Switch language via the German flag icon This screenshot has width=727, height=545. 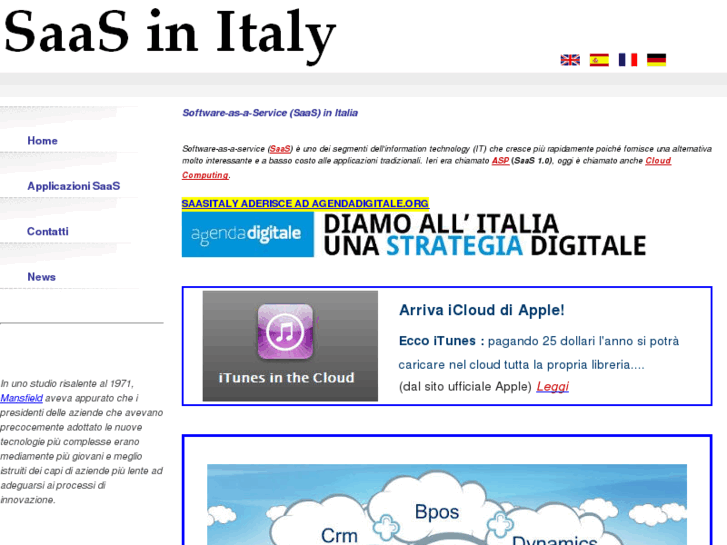(x=657, y=60)
